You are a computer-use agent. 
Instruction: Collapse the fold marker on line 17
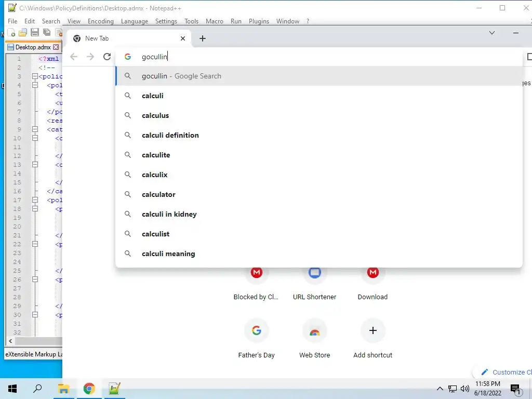point(35,200)
